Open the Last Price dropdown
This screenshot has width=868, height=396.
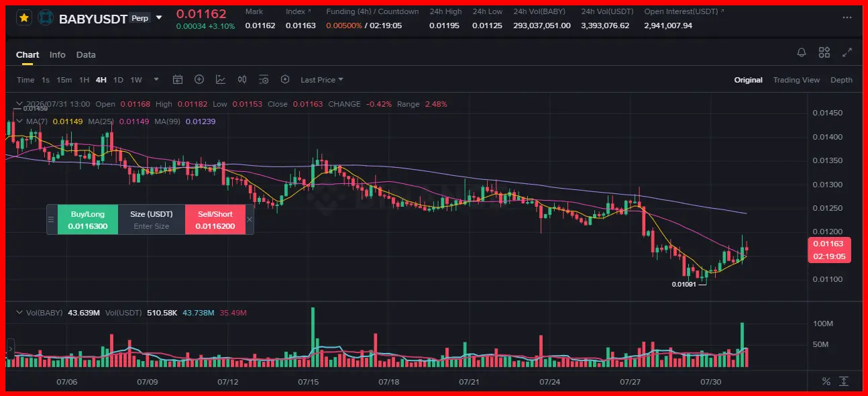[x=322, y=80]
